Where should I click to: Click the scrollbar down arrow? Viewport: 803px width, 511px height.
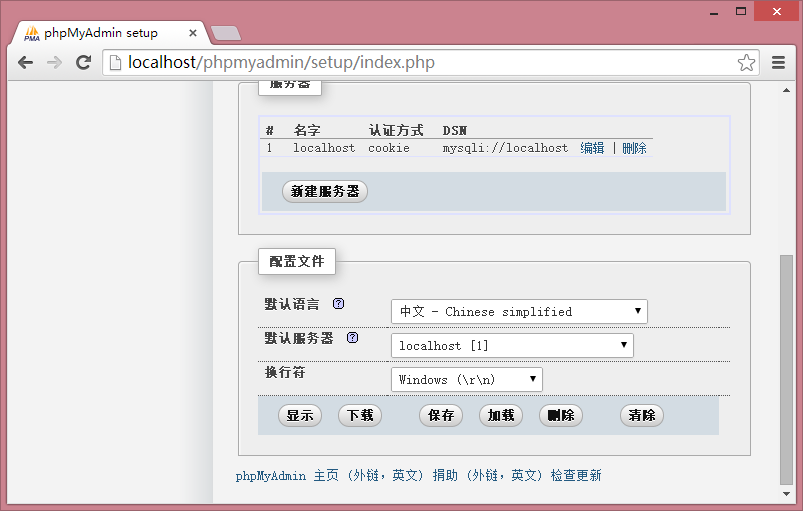786,494
